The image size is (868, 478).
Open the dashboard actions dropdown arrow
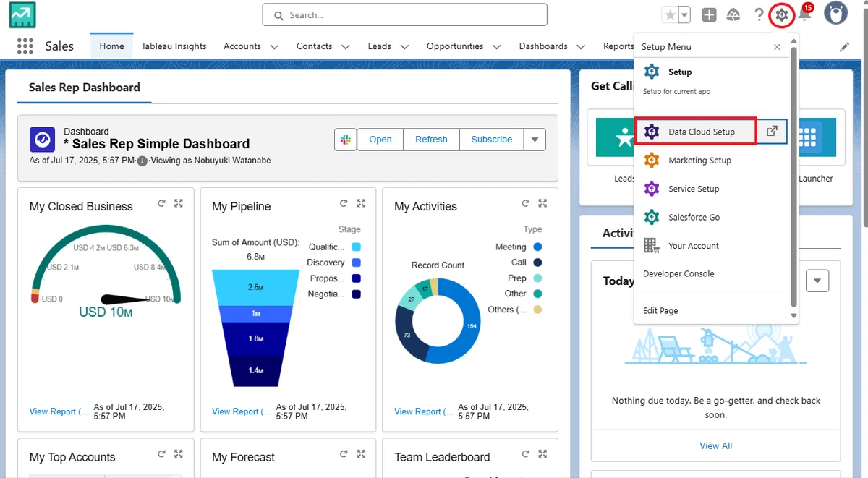pyautogui.click(x=535, y=140)
